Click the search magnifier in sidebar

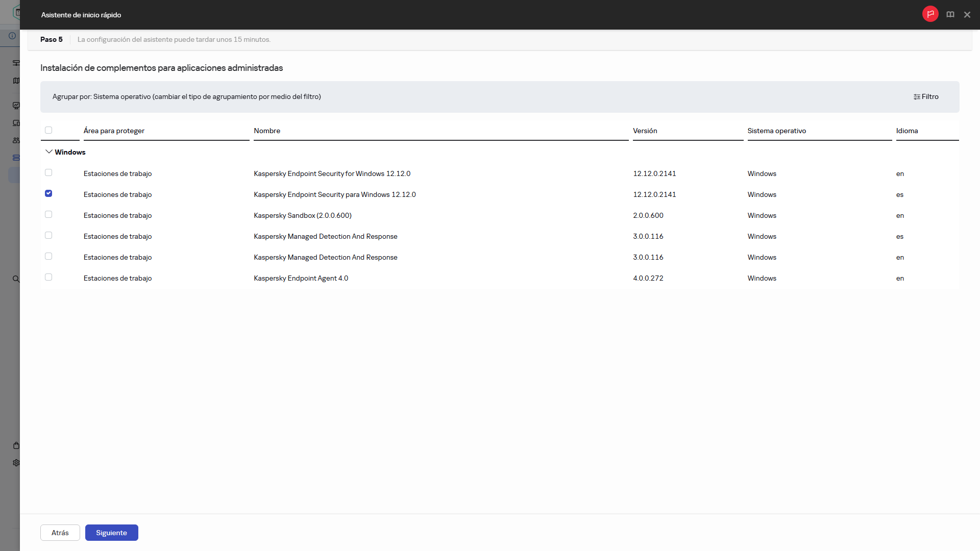[x=16, y=279]
